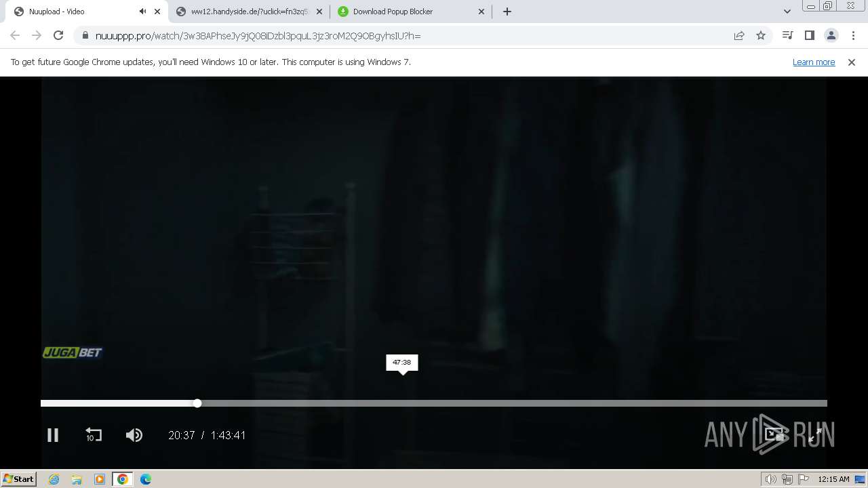Jump to 47:38 on the video timeline

(402, 403)
